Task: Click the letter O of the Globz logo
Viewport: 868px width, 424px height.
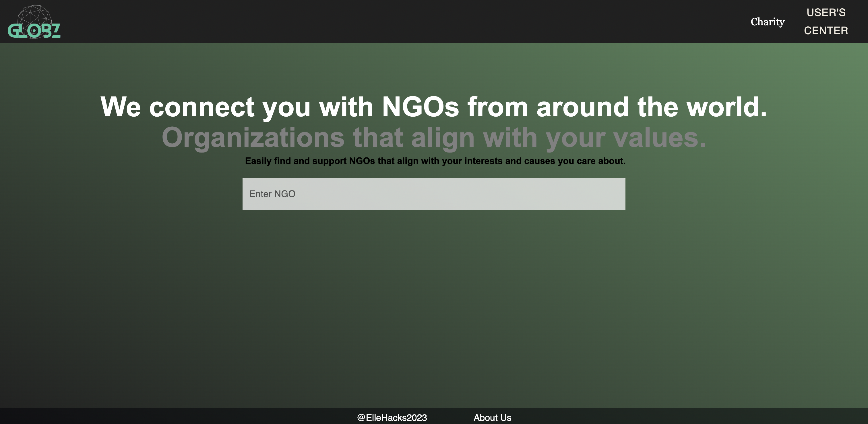Action: (34, 31)
